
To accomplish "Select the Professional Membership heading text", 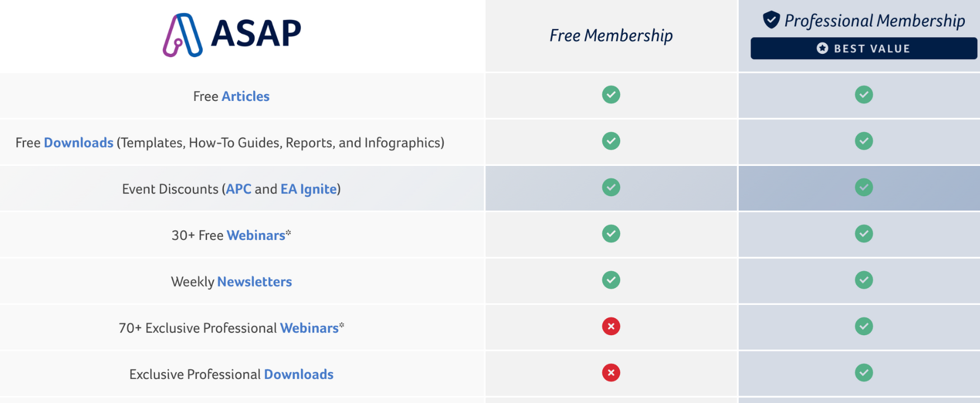I will [874, 21].
